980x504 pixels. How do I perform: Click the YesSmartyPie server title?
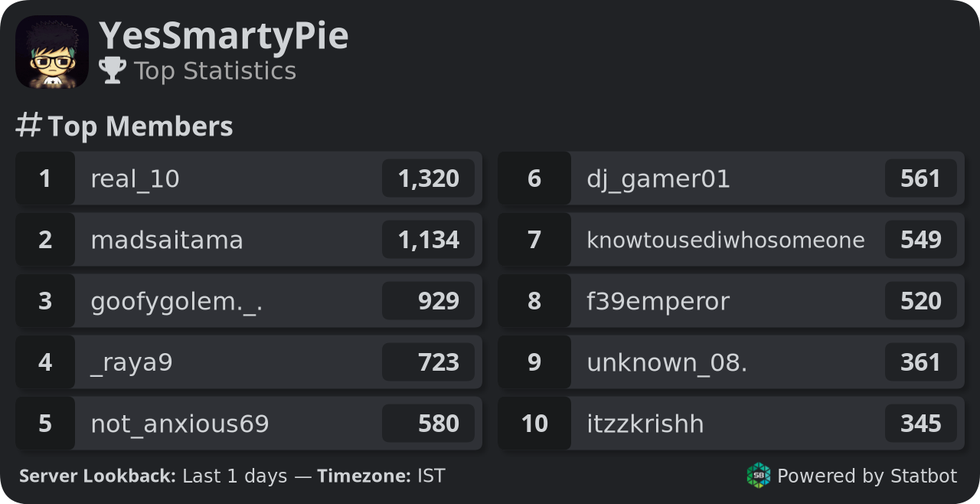[x=224, y=36]
